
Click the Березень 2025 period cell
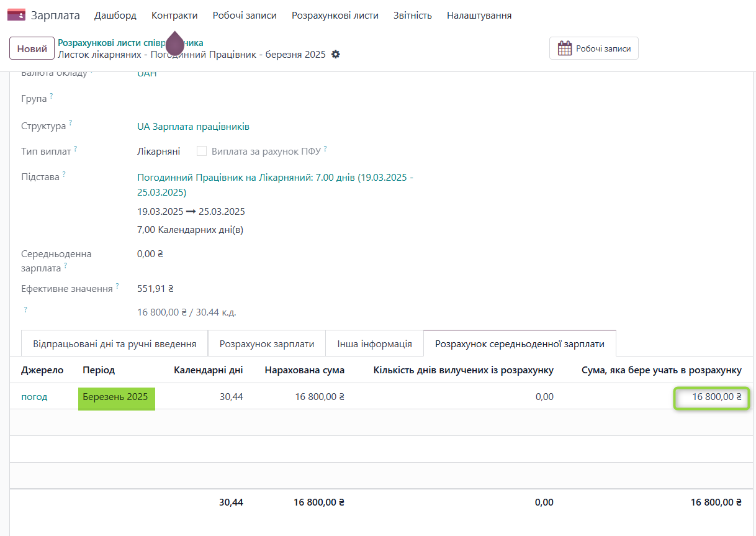[115, 397]
